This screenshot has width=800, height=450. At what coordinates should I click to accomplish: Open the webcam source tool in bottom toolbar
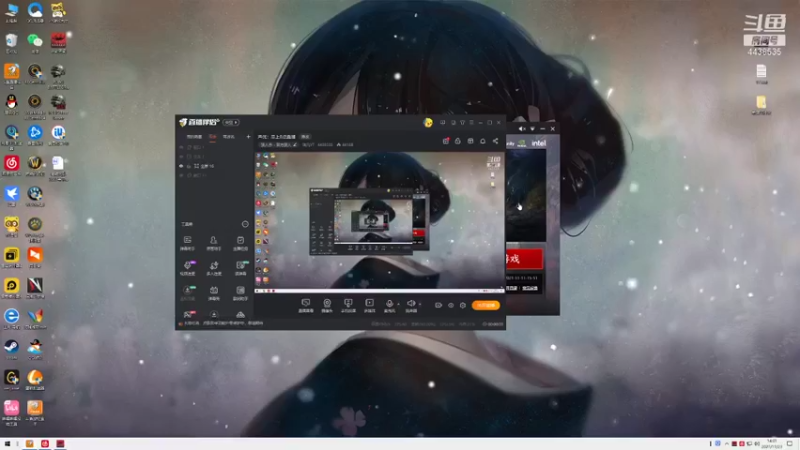327,305
